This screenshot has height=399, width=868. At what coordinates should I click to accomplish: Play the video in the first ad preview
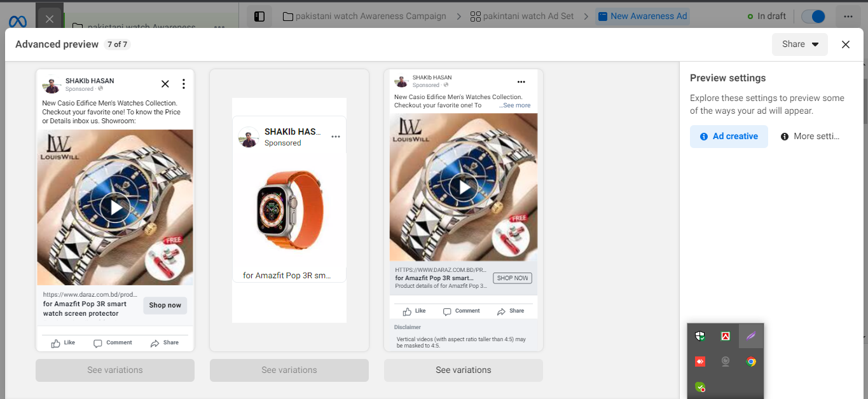point(116,207)
